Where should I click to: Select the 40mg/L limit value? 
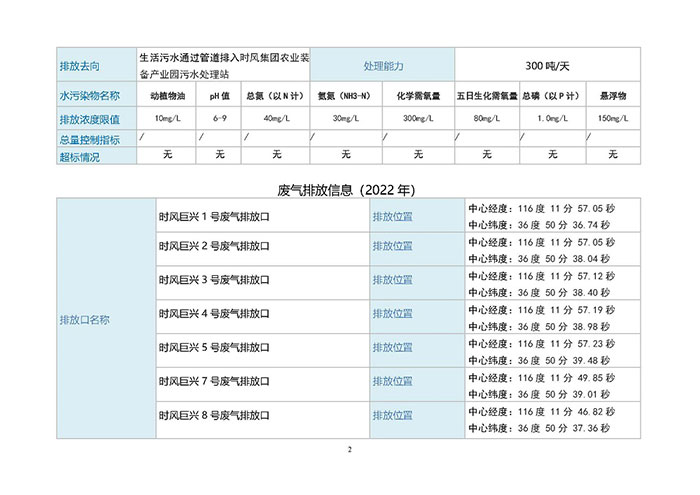tap(276, 118)
